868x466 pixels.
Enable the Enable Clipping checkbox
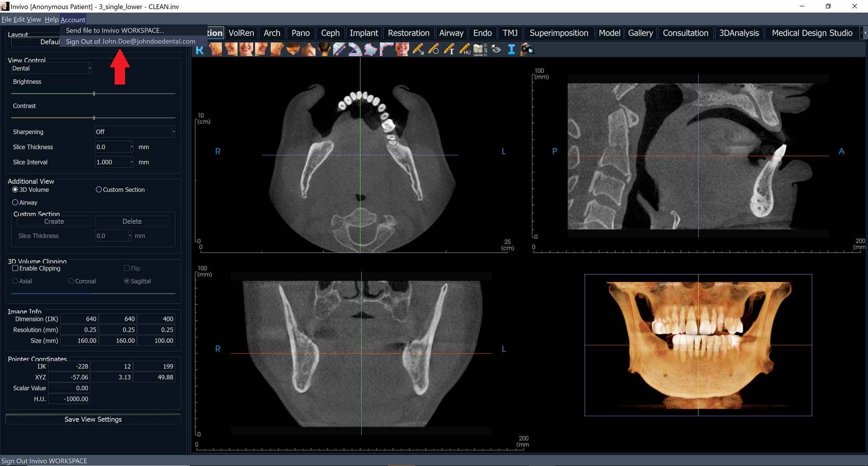pyautogui.click(x=16, y=268)
